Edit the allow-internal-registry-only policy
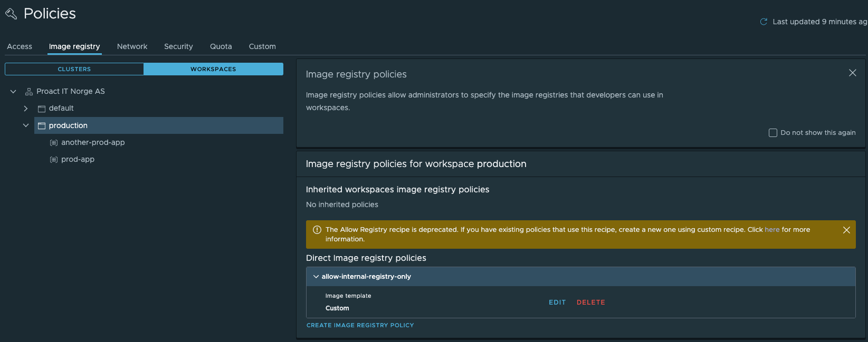The image size is (868, 342). coord(557,302)
